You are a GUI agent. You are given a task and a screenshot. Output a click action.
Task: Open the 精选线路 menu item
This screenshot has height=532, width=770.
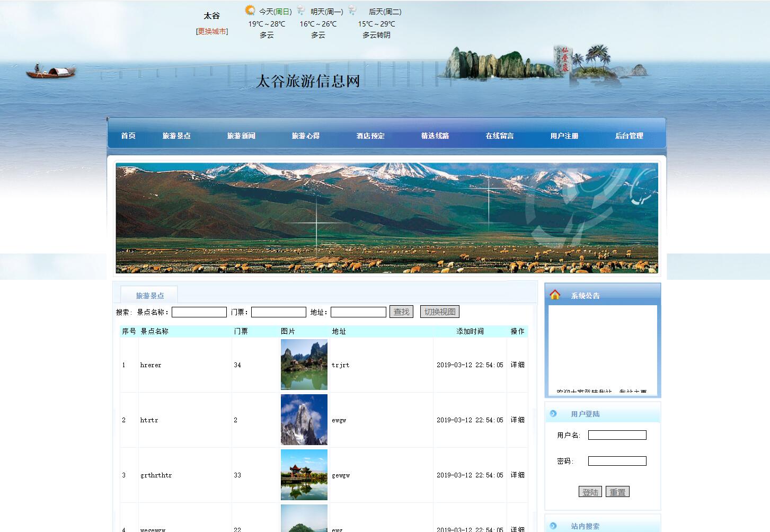[x=435, y=136]
